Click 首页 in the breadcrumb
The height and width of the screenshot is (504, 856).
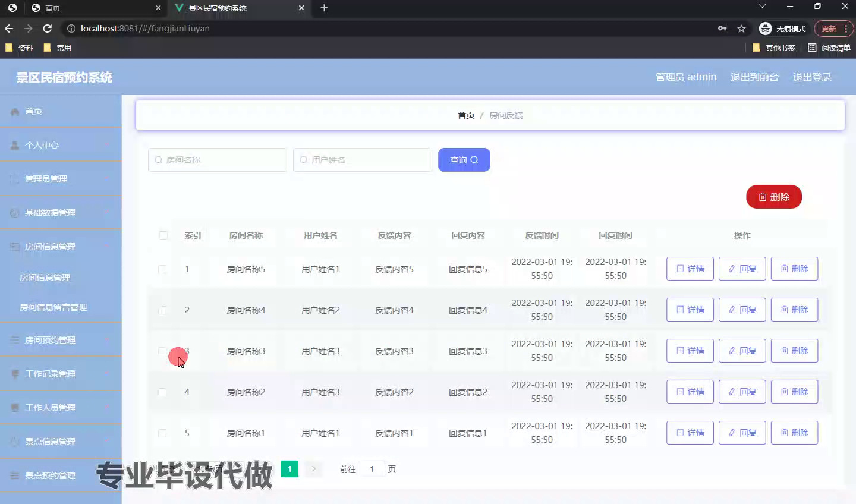466,115
